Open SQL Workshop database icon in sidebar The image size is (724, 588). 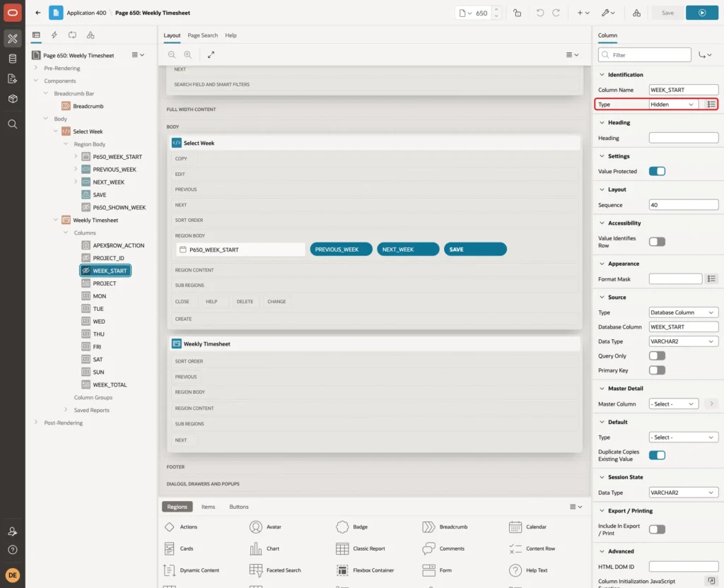coord(13,59)
